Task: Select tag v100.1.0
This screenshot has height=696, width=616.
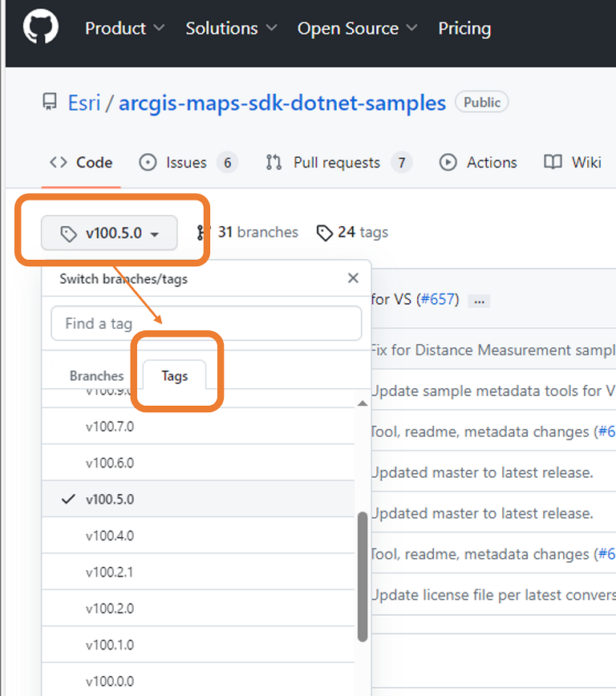Action: pos(198,645)
